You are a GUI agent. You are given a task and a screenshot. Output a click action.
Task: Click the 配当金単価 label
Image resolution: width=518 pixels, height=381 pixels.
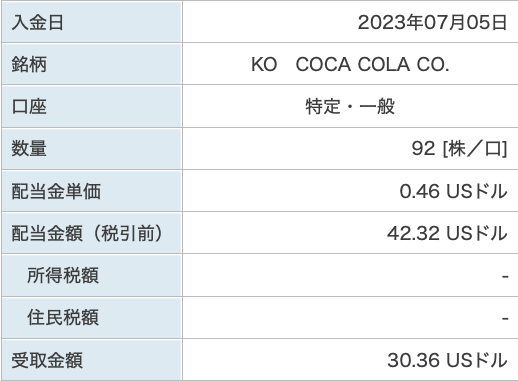(56, 191)
